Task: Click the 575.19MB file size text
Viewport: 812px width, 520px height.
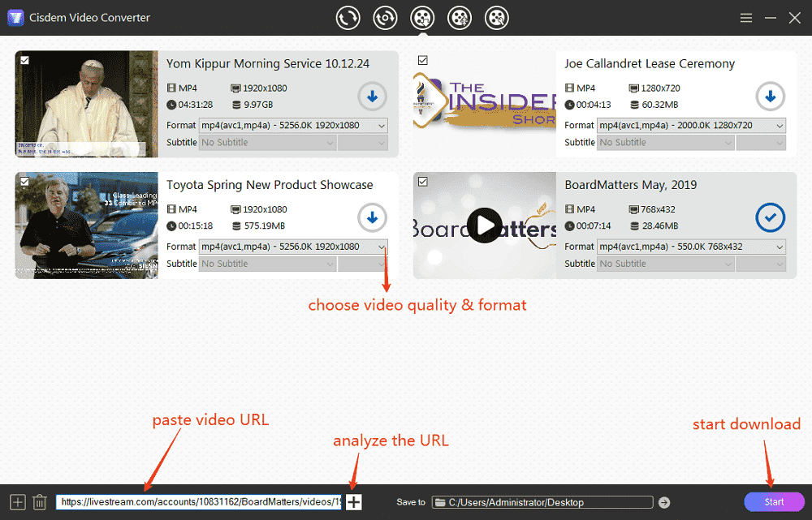Action: [265, 226]
